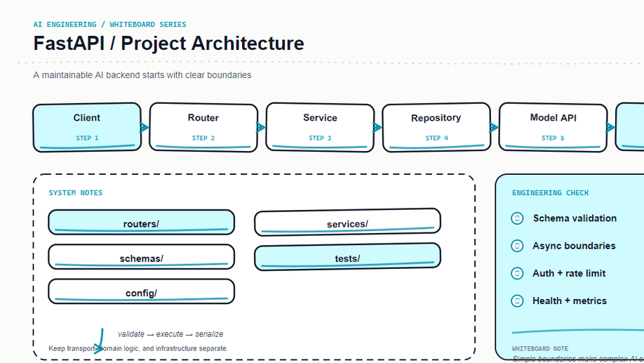Image resolution: width=644 pixels, height=363 pixels.
Task: Click the arrow between Router and Service
Action: coord(261,128)
